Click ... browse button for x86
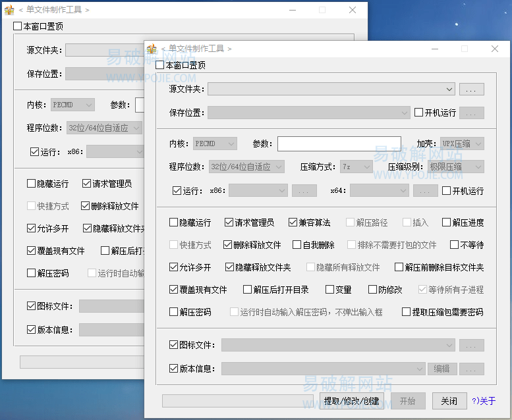This screenshot has height=420, width=512. tap(304, 191)
